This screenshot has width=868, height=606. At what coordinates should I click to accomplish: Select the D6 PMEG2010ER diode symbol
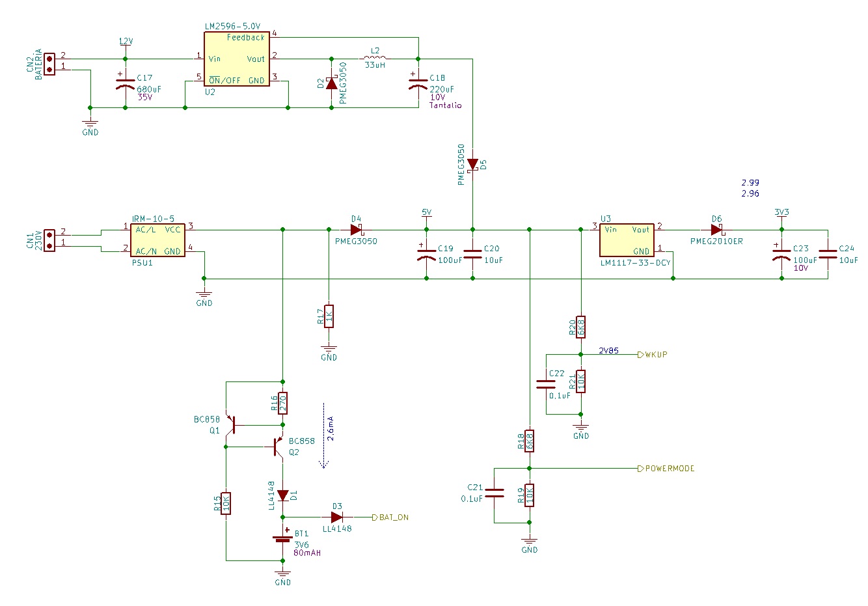coord(716,229)
